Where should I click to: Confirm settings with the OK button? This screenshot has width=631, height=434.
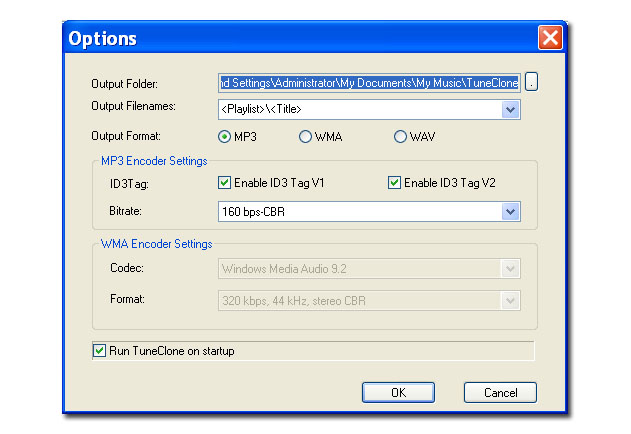click(x=398, y=393)
